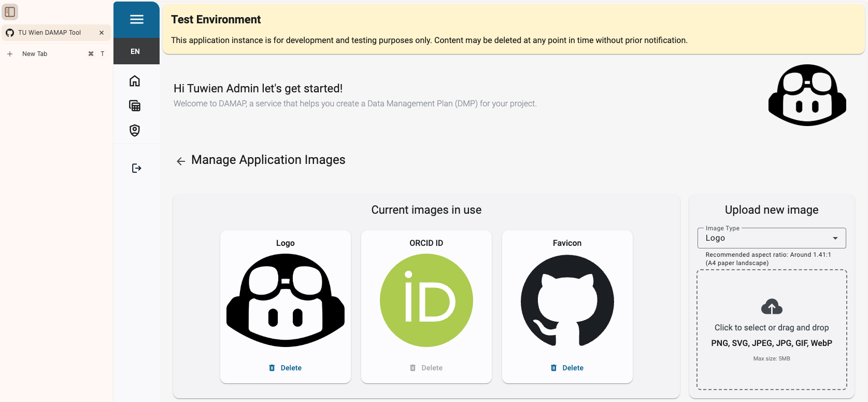The image size is (868, 402).
Task: Click the 'Max size: 5MB' note
Action: click(772, 358)
